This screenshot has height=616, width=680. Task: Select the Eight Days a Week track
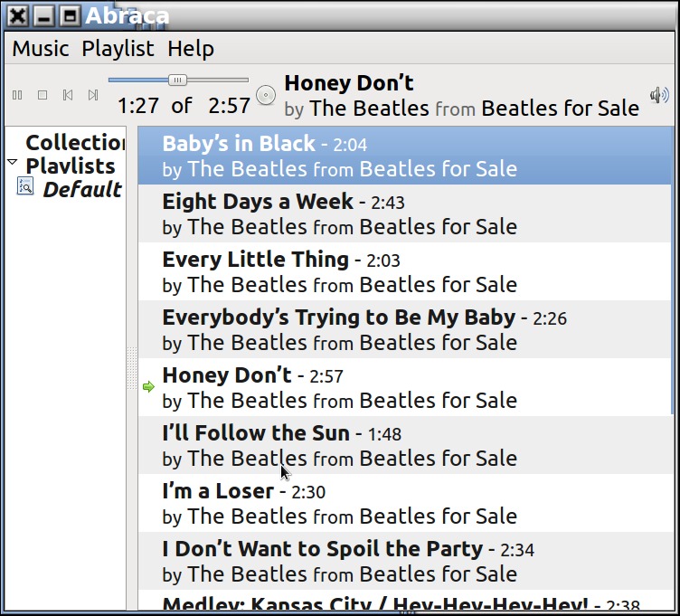(x=404, y=213)
